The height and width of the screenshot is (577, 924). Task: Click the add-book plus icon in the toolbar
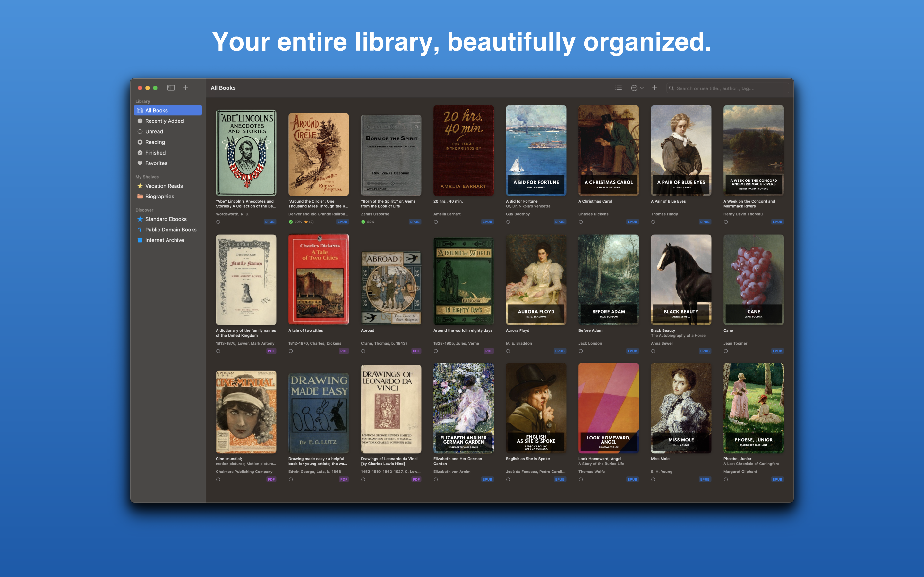pyautogui.click(x=654, y=88)
